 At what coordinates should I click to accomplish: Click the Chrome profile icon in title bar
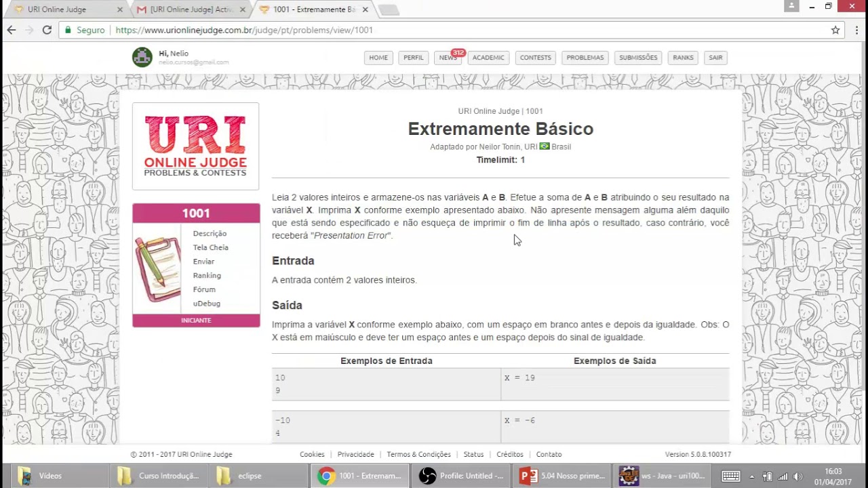791,6
